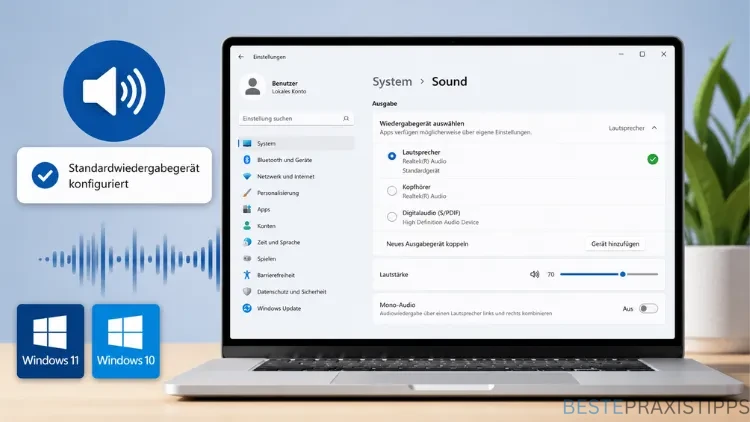Open Windows Update settings
The image size is (750, 422).
click(279, 308)
